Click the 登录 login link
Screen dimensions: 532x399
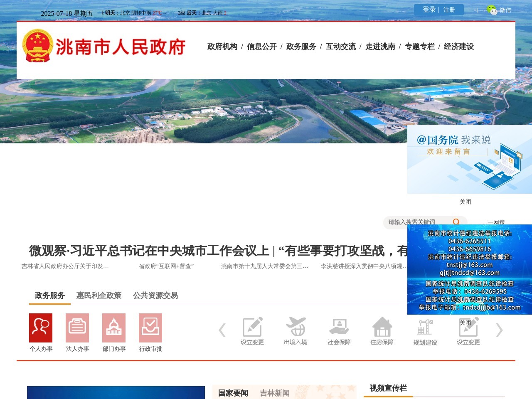pyautogui.click(x=429, y=10)
